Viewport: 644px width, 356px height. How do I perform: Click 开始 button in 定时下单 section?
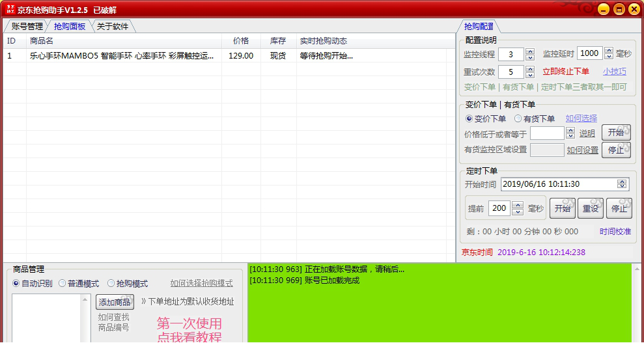pyautogui.click(x=562, y=209)
